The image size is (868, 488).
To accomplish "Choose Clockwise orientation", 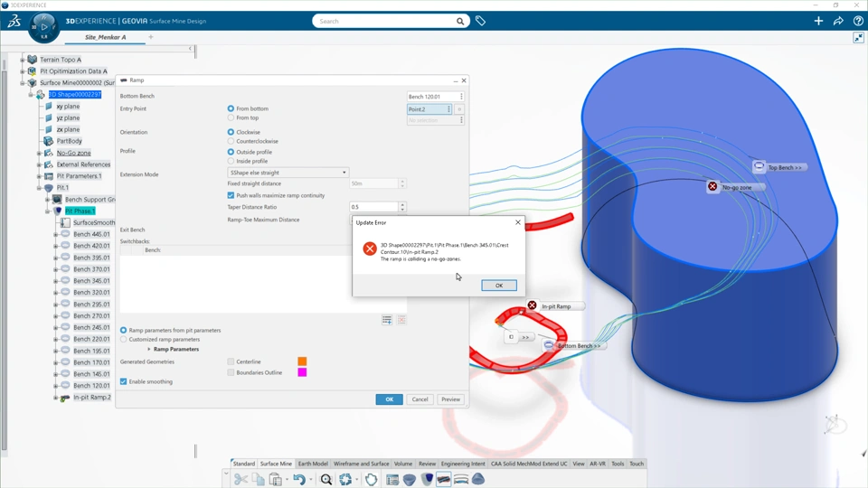I will (231, 132).
